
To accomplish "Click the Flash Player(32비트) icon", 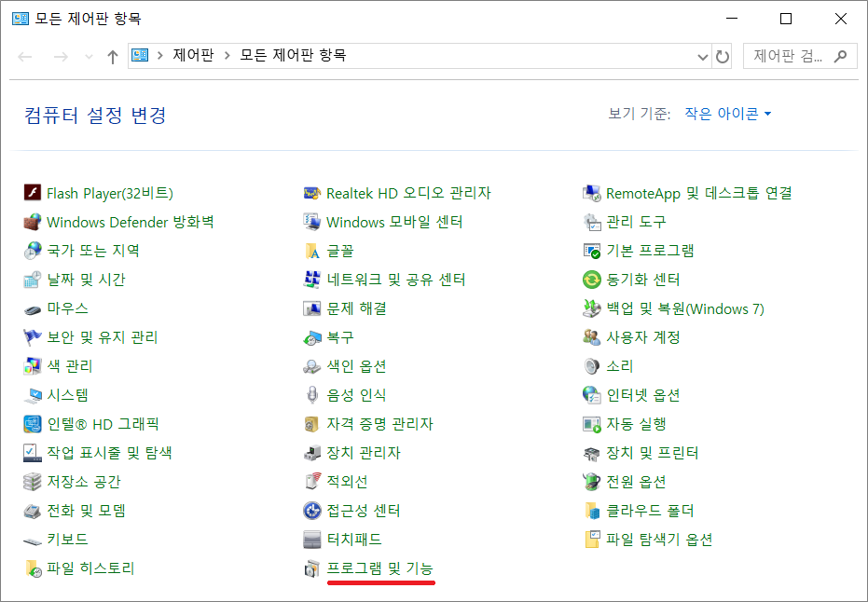I will click(33, 193).
